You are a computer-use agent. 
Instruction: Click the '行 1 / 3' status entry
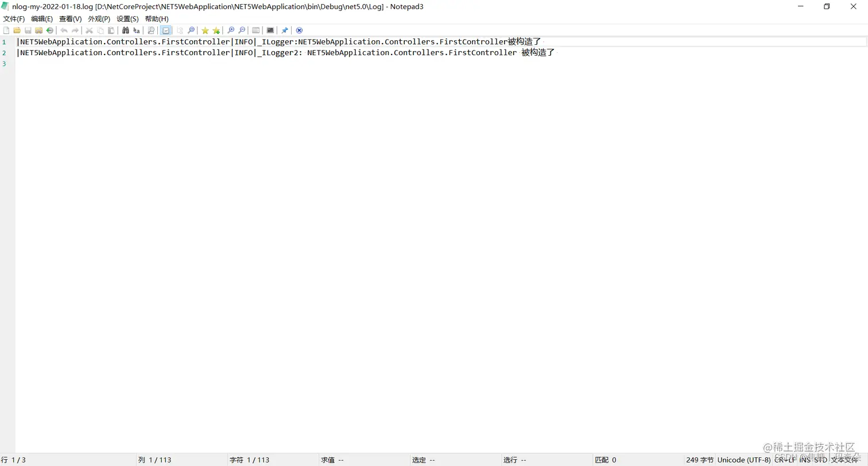coord(14,460)
